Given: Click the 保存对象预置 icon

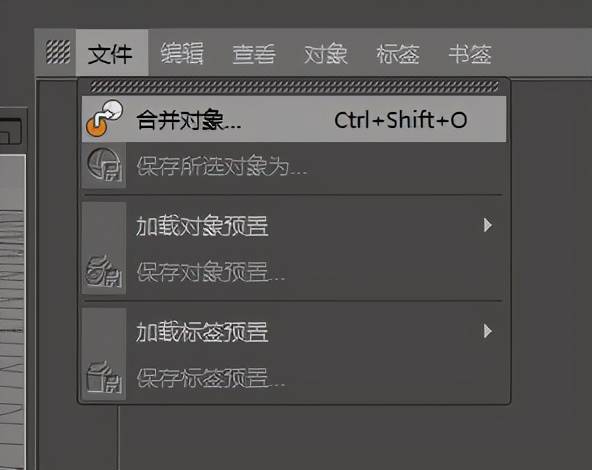Looking at the screenshot, I should (103, 271).
